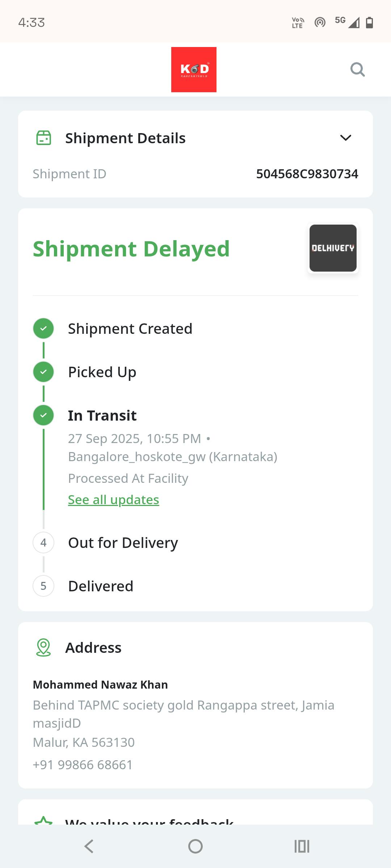Tap the Delhivery courier logo
This screenshot has width=391, height=868.
click(333, 248)
